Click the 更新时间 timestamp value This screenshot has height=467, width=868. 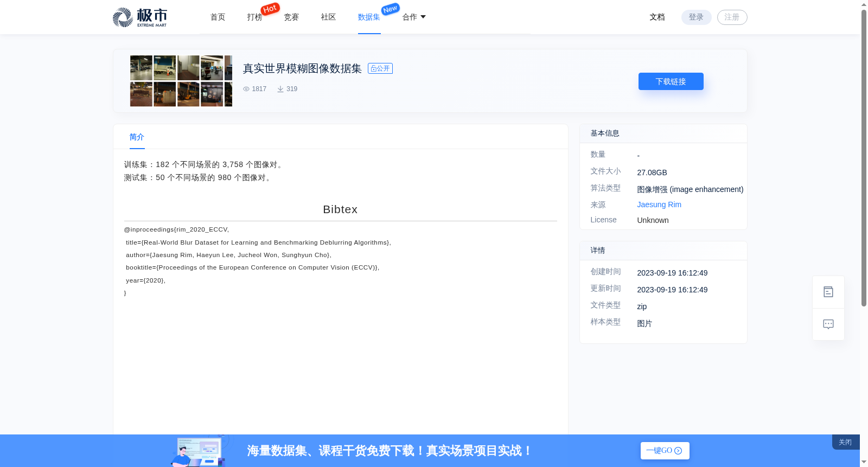[x=672, y=290]
